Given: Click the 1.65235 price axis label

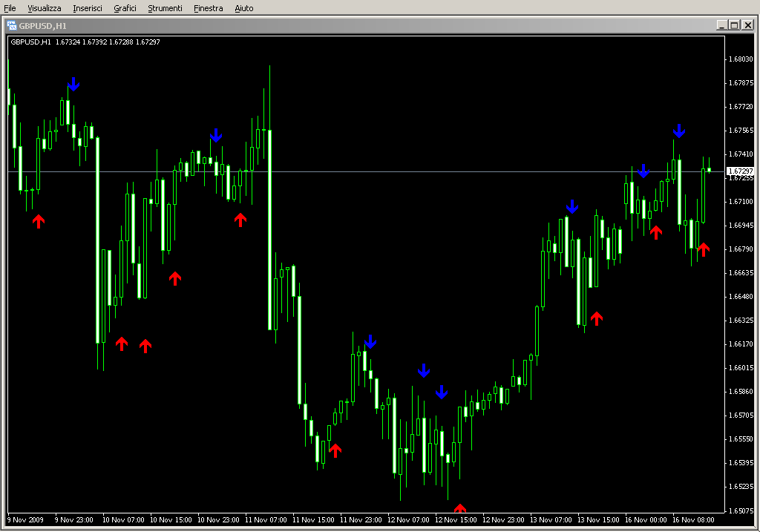Looking at the screenshot, I should pos(741,487).
